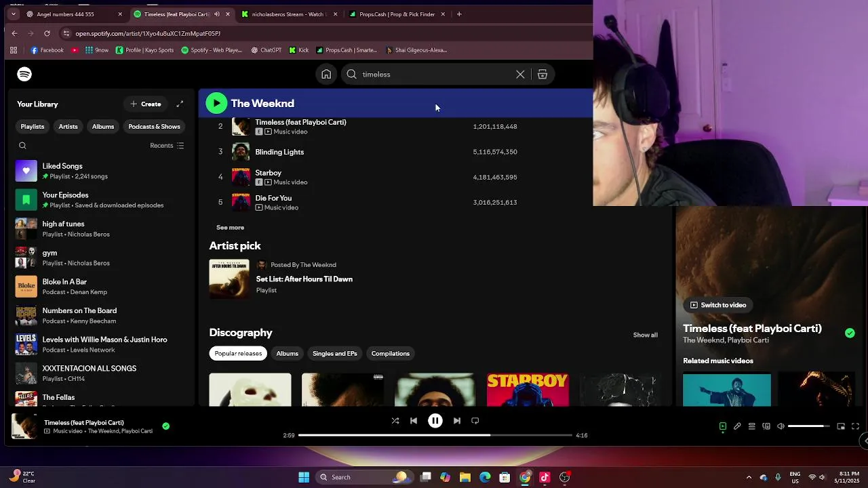Viewport: 868px width, 488px height.
Task: Adjust the volume slider
Action: click(809, 426)
